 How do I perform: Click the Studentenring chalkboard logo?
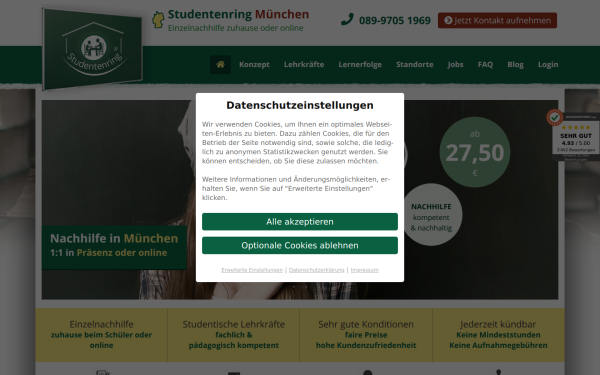[x=93, y=49]
